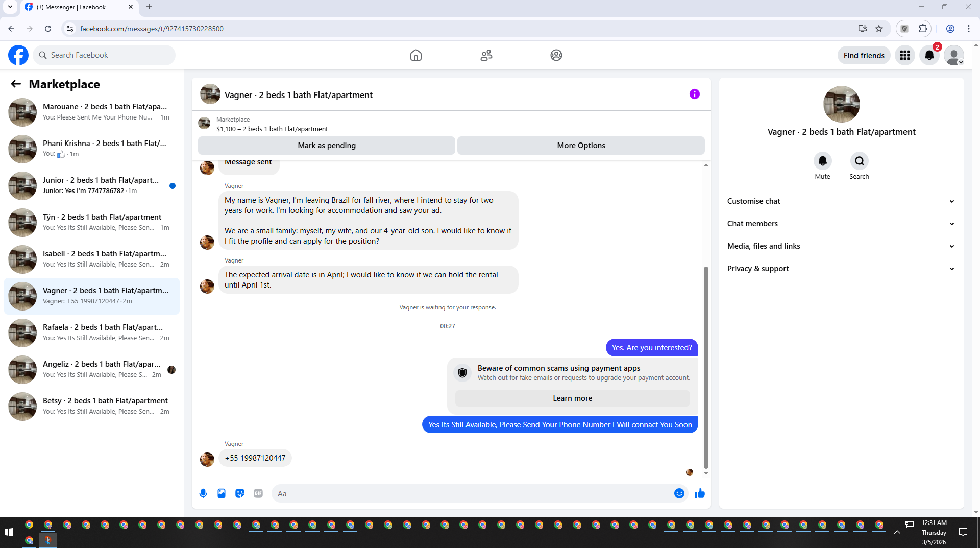Image resolution: width=980 pixels, height=548 pixels.
Task: Open the account profile menu
Action: pos(953,55)
